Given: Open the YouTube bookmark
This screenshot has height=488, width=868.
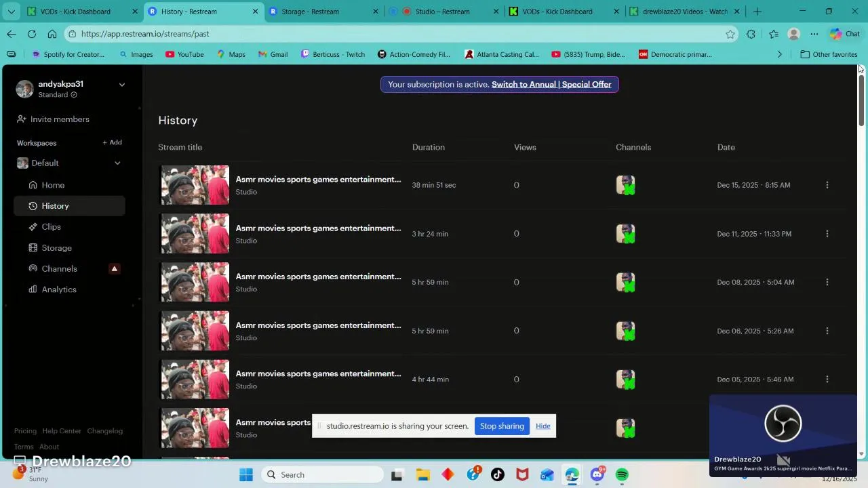Looking at the screenshot, I should click(x=184, y=54).
